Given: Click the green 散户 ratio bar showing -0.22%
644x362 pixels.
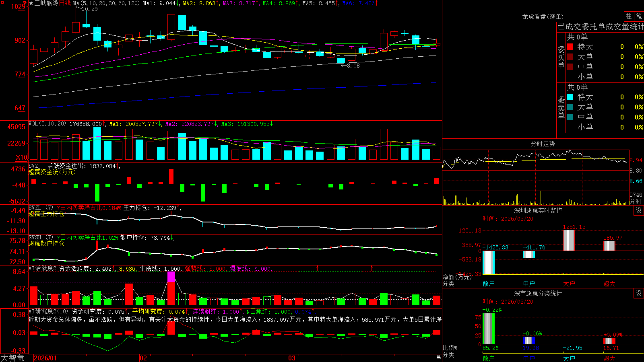Looking at the screenshot, I should tap(489, 329).
